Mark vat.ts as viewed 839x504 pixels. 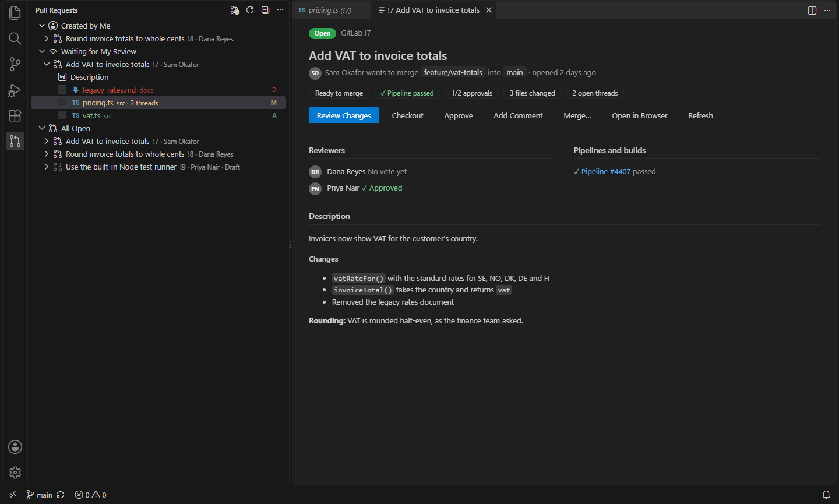[62, 115]
